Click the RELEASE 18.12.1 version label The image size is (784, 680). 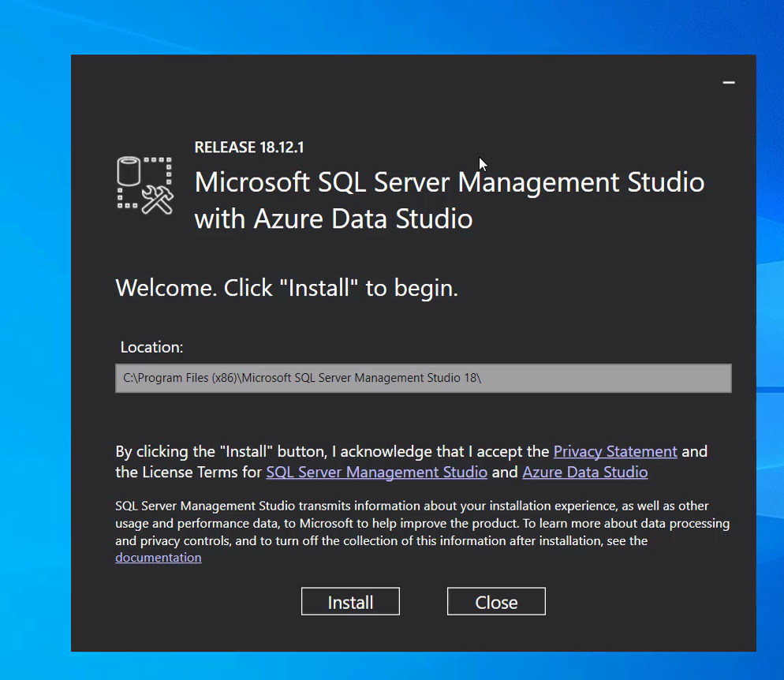pos(248,148)
